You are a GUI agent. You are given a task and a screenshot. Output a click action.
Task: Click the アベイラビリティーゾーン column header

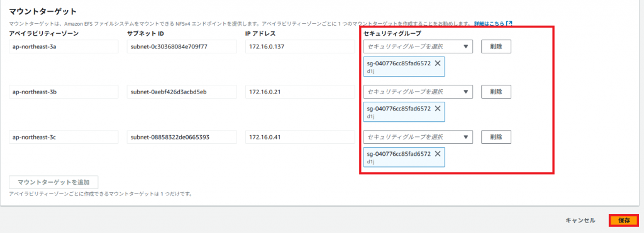pos(43,33)
